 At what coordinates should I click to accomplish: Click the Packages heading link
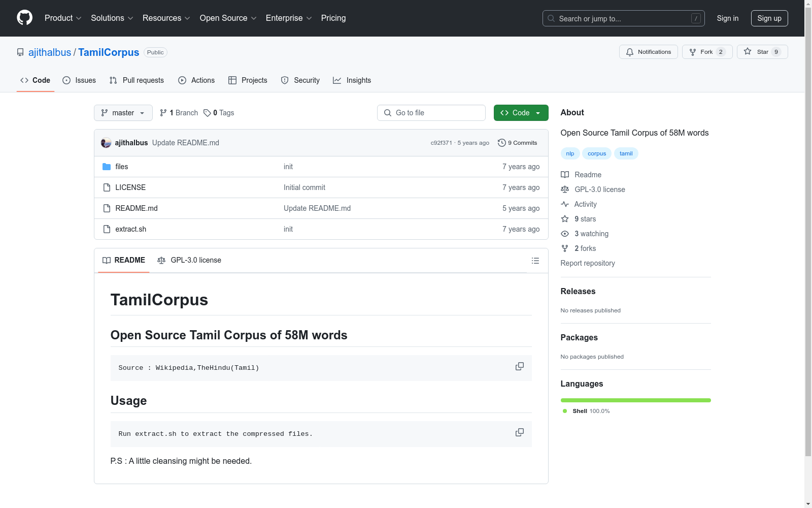point(579,337)
